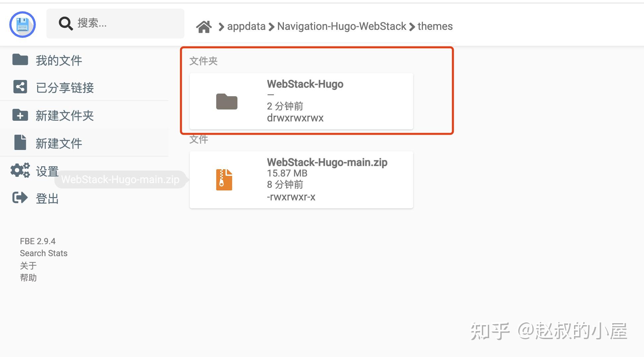The width and height of the screenshot is (644, 357).
Task: Click the home icon in the breadcrumb
Action: pos(204,26)
